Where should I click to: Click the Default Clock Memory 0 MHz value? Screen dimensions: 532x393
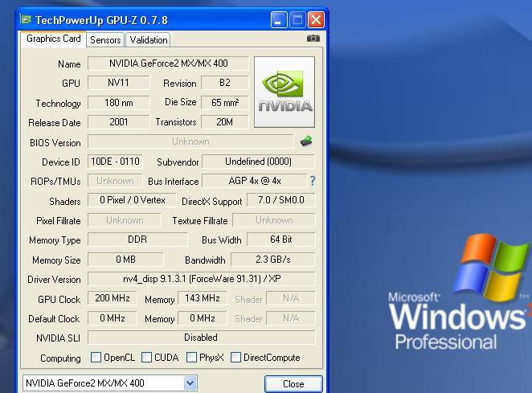(203, 318)
